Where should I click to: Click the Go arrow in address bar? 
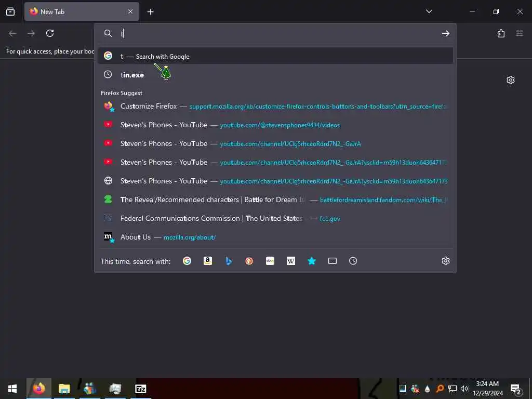click(445, 33)
